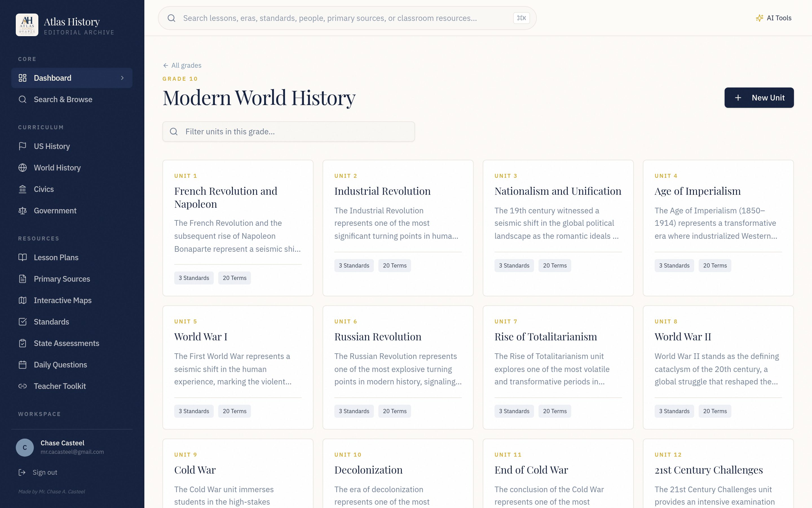
Task: Go to US History curriculum
Action: click(x=72, y=146)
